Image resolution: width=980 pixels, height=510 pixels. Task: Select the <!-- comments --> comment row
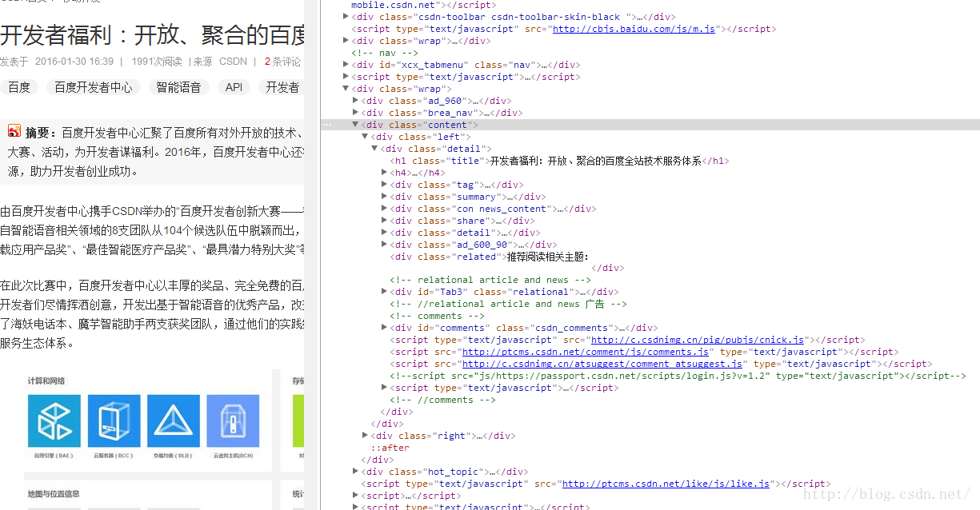[x=437, y=316]
